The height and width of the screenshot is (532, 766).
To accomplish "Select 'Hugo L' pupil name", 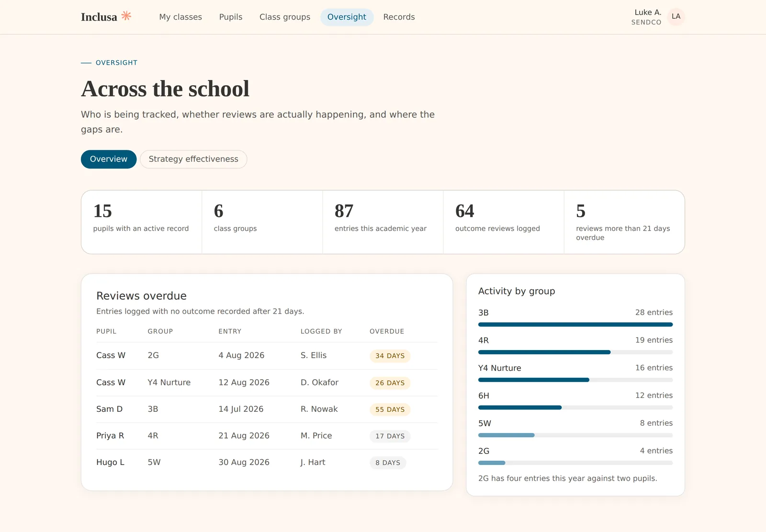I will (x=110, y=462).
